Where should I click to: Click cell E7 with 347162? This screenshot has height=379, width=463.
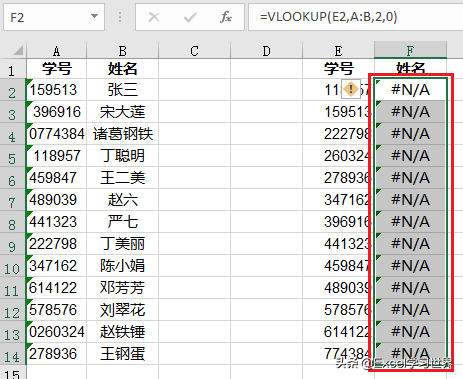[x=338, y=200]
